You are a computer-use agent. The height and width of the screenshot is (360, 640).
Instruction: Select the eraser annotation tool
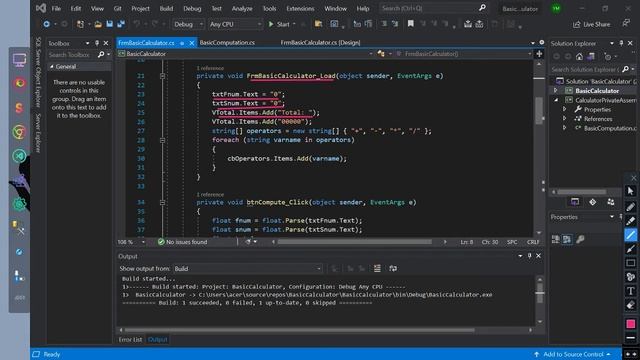631,305
